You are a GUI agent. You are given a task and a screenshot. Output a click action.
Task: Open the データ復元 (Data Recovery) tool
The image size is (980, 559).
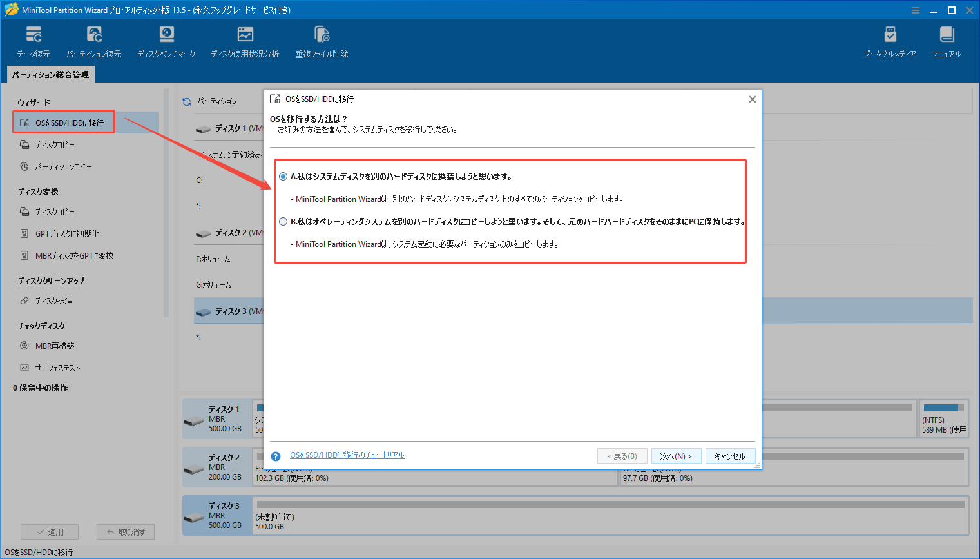point(34,40)
